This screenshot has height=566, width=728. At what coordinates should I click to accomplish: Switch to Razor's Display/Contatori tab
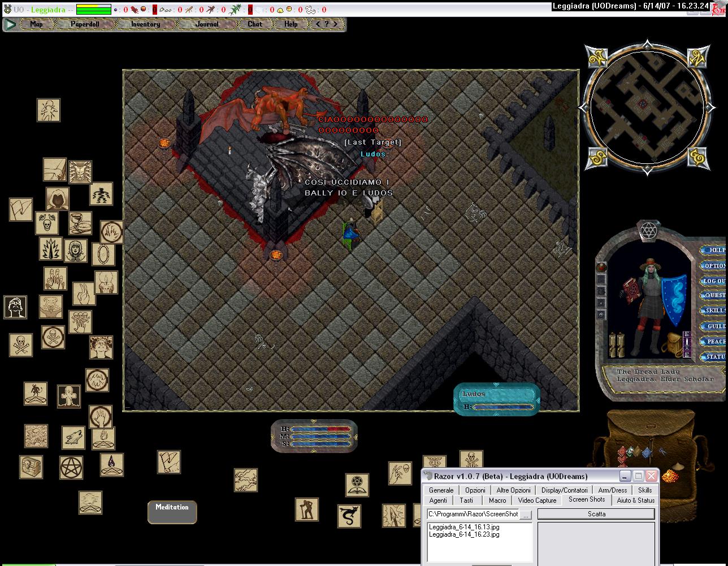(x=564, y=490)
